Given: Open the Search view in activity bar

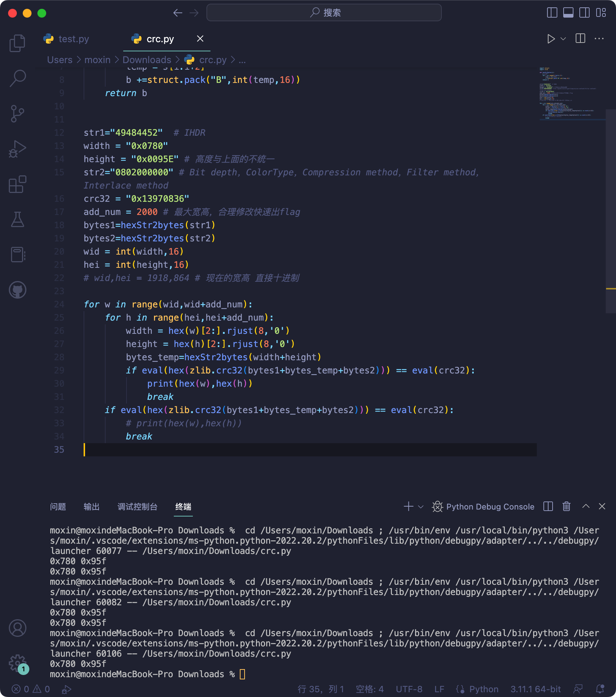Looking at the screenshot, I should [x=17, y=79].
